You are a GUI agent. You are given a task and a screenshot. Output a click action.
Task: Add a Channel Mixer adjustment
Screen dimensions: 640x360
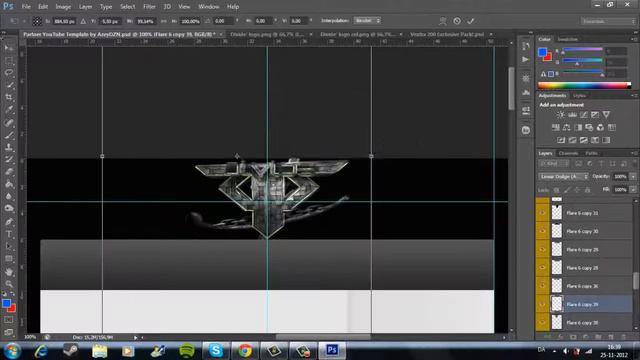pyautogui.click(x=600, y=127)
